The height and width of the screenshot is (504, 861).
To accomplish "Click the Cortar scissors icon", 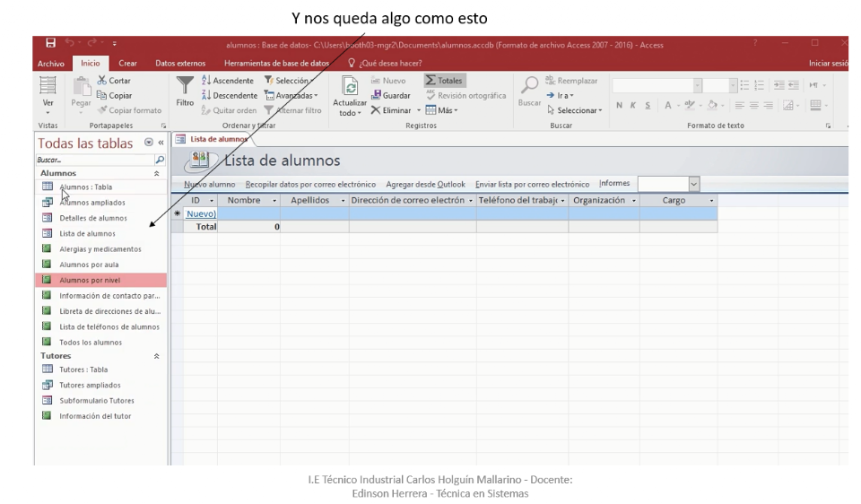I will pyautogui.click(x=101, y=81).
